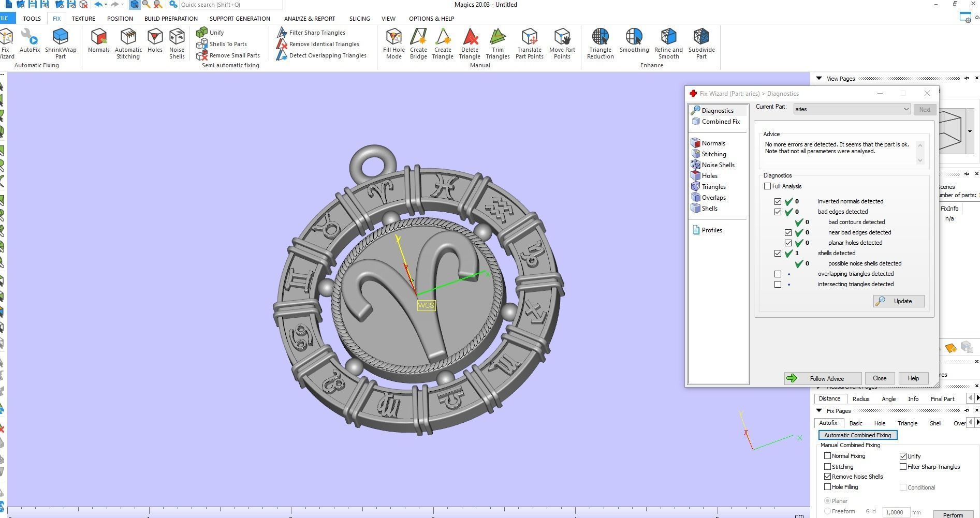This screenshot has width=980, height=518.
Task: Click the Undo arrow in title bar
Action: coord(98,4)
